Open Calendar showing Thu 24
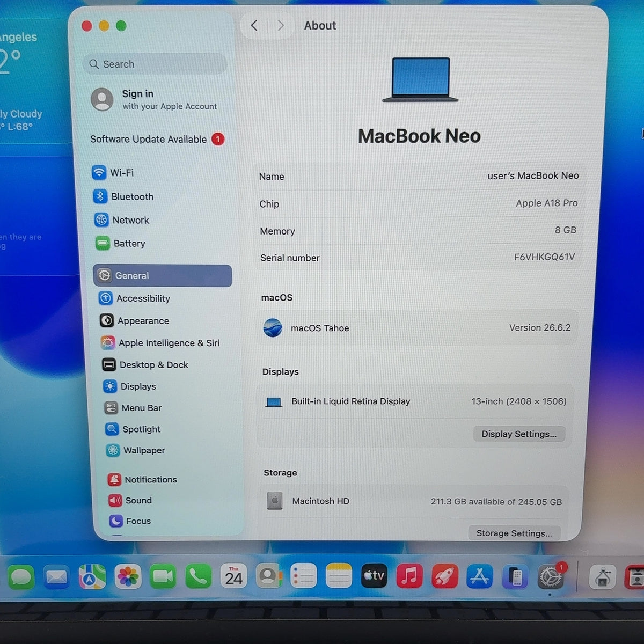 [233, 576]
